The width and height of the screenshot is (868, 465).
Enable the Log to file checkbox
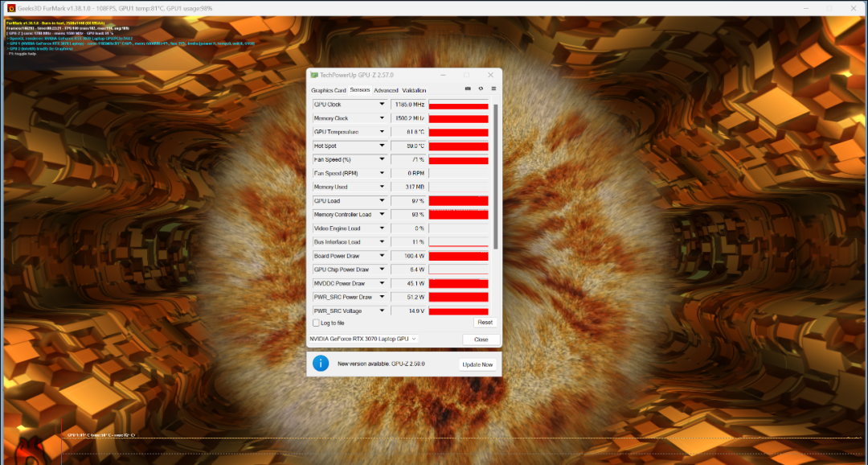pyautogui.click(x=316, y=323)
